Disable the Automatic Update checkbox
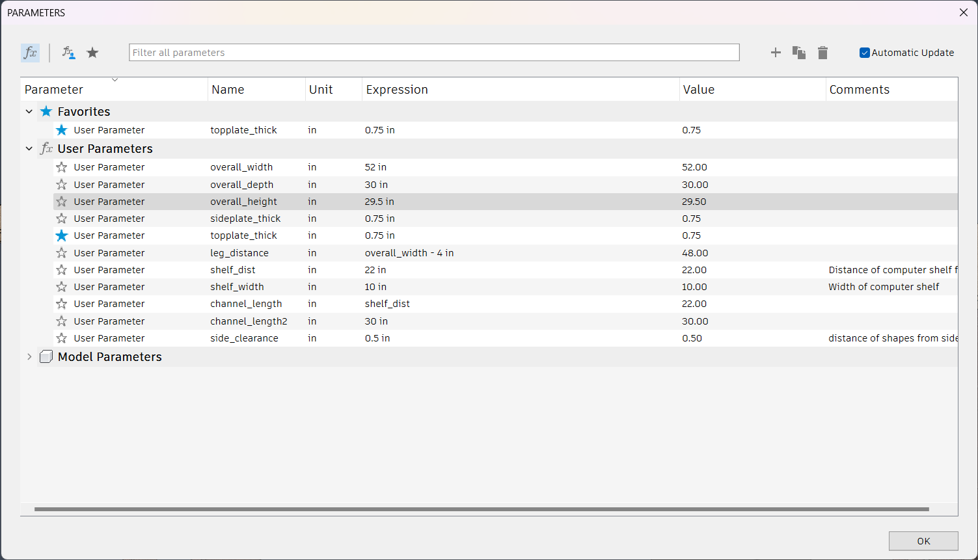Image resolution: width=978 pixels, height=560 pixels. tap(865, 52)
